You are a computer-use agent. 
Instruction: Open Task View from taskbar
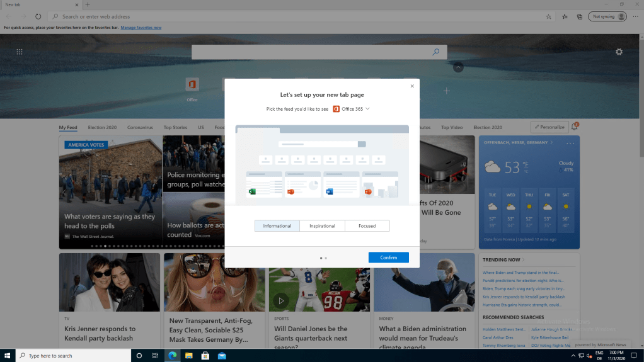[155, 356]
